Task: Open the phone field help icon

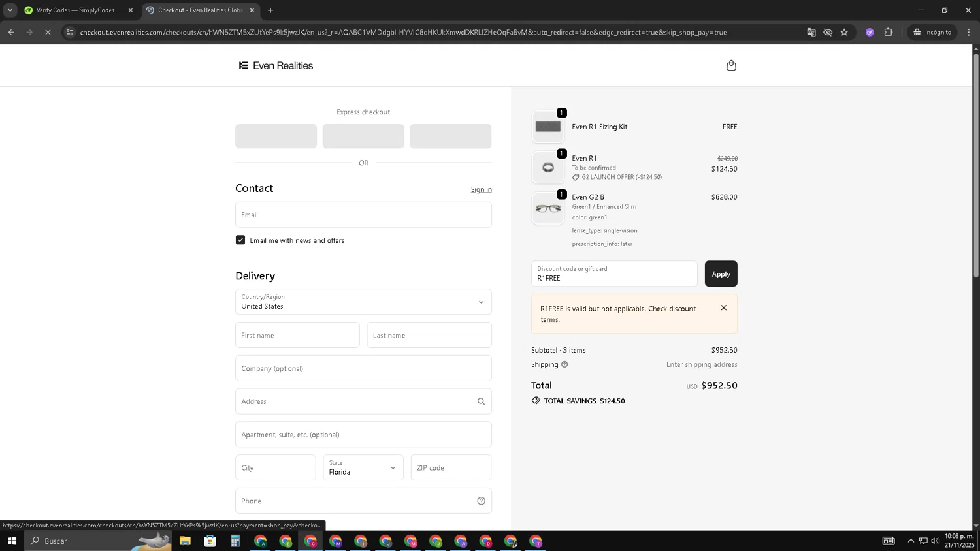Action: point(481,501)
